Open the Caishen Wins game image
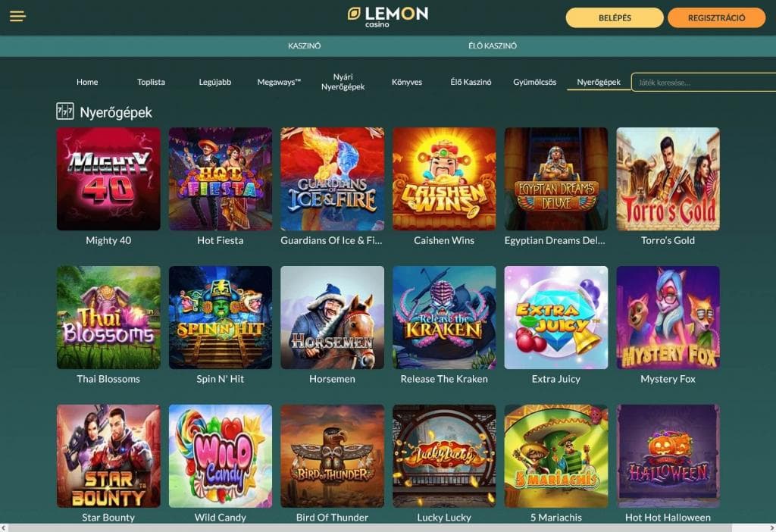This screenshot has height=532, width=776. pyautogui.click(x=444, y=179)
